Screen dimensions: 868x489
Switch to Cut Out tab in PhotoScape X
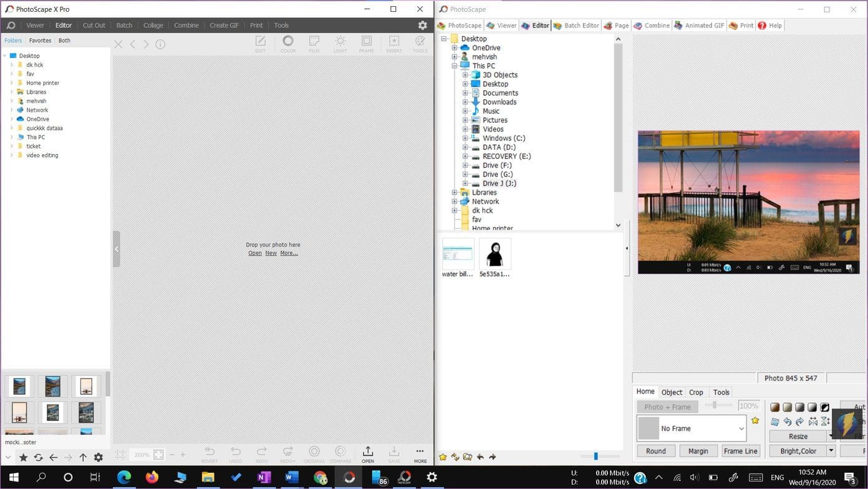[94, 26]
